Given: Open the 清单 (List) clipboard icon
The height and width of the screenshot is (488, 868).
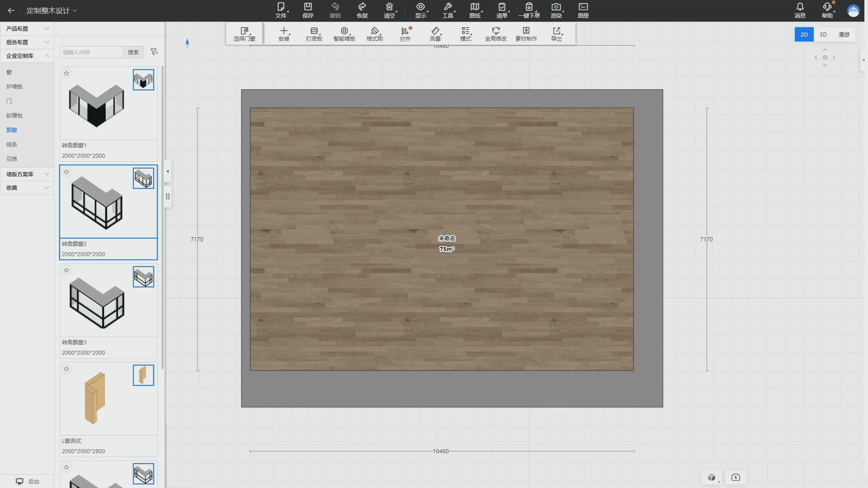Looking at the screenshot, I should coord(502,10).
